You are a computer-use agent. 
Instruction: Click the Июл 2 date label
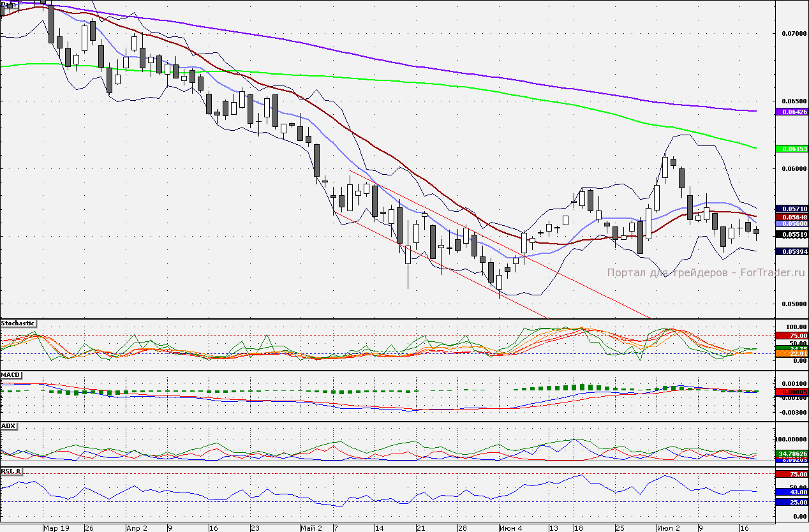669,528
